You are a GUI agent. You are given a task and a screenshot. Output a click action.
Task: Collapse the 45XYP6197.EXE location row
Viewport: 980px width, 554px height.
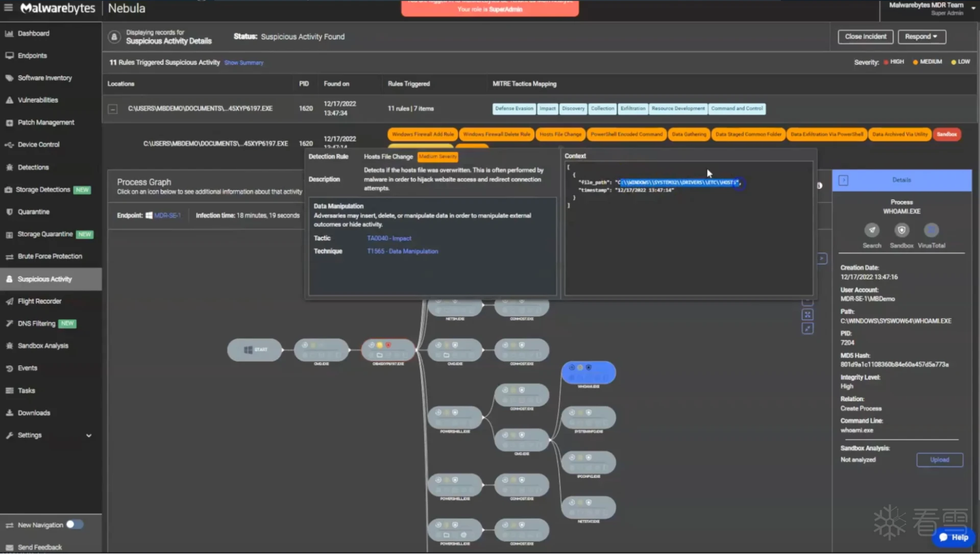pos(113,109)
